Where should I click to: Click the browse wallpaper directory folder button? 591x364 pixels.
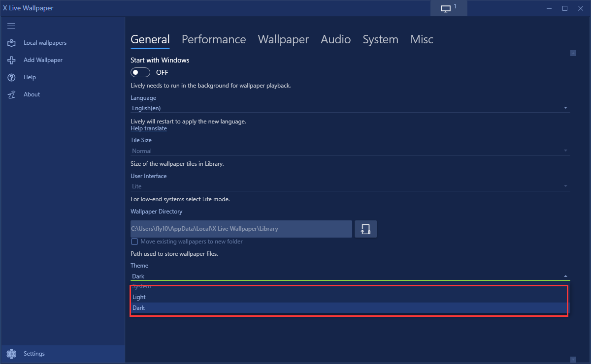(365, 229)
